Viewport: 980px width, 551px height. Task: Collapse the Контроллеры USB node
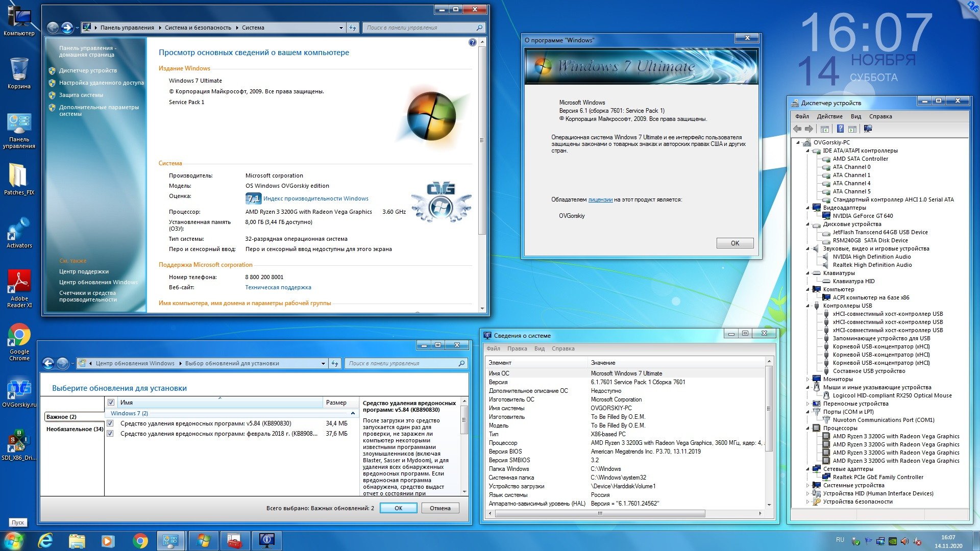tap(808, 306)
